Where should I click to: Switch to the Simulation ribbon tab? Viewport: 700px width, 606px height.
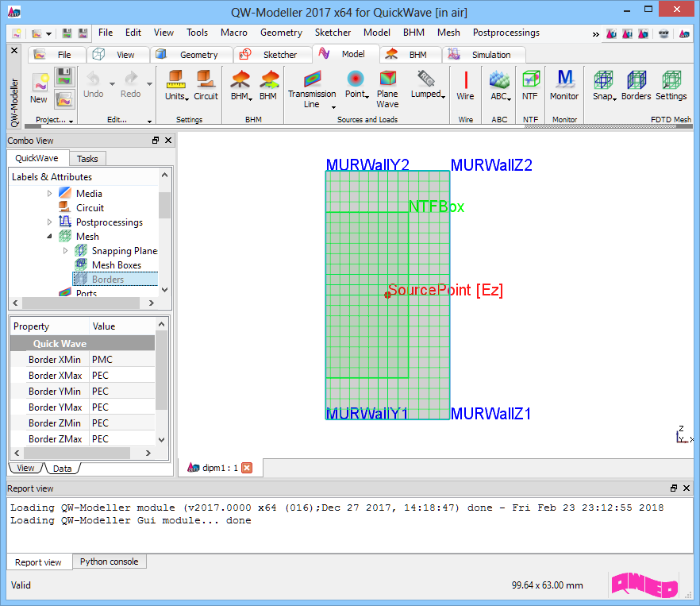click(x=490, y=55)
